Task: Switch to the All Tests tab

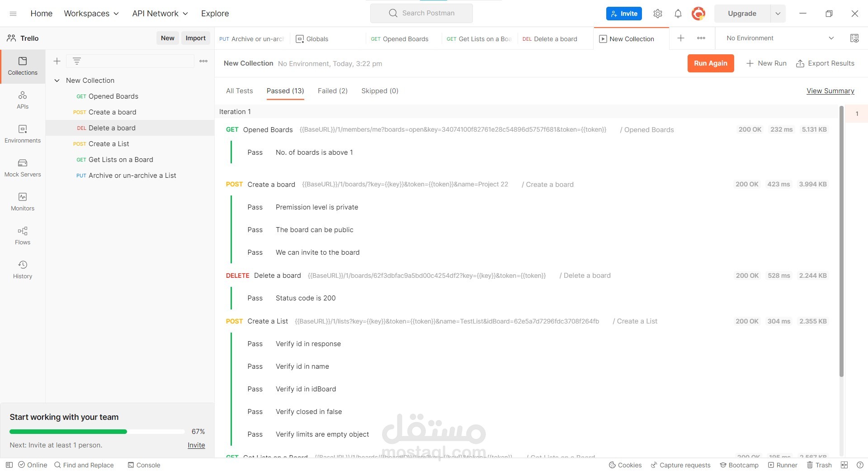Action: pos(240,91)
